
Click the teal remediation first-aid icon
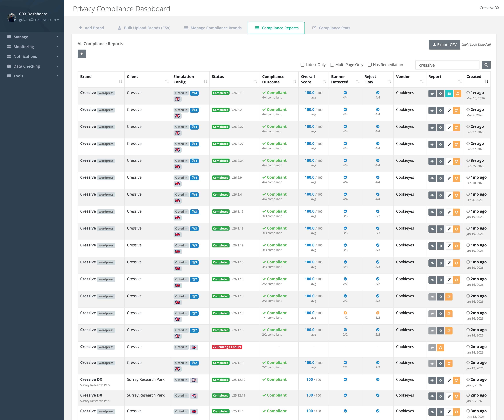click(449, 94)
